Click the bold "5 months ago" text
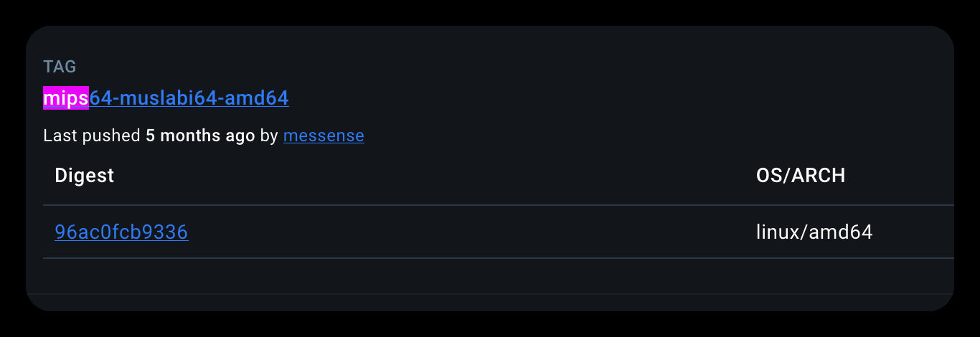Viewport: 980px width, 337px height. 200,136
